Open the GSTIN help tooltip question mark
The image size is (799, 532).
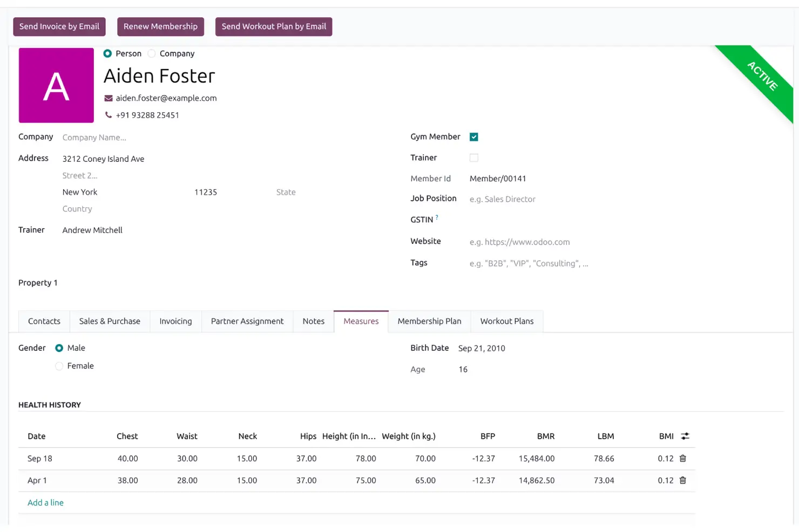(437, 217)
